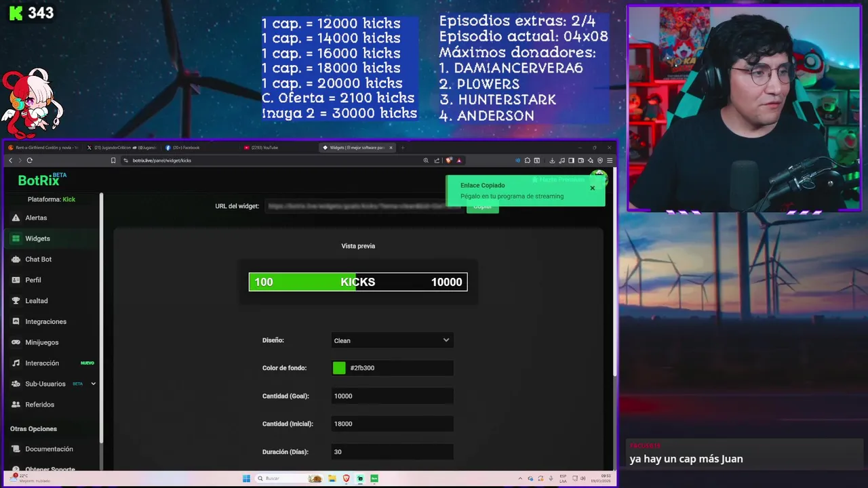Click the Sub-Usuarios sidebar item

pyautogui.click(x=45, y=384)
